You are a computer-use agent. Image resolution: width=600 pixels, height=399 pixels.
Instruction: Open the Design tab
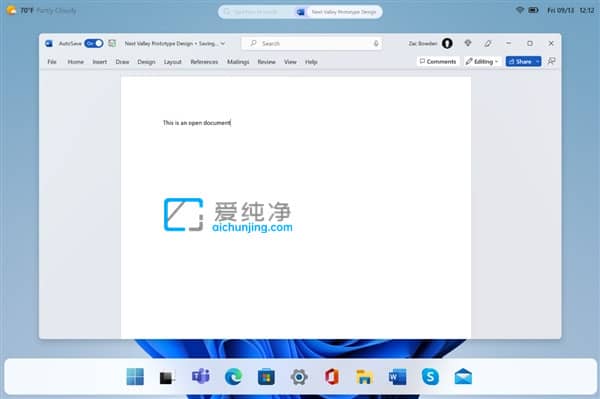(146, 62)
